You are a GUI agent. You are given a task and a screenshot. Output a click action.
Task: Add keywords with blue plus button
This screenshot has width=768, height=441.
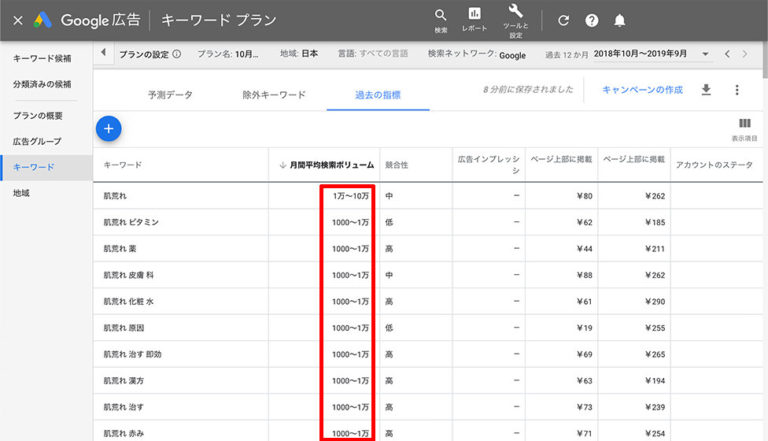109,129
